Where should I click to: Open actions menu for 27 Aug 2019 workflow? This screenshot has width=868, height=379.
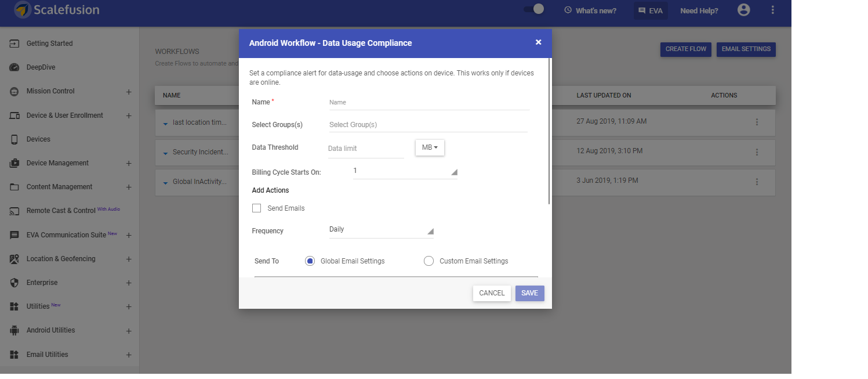tap(757, 122)
